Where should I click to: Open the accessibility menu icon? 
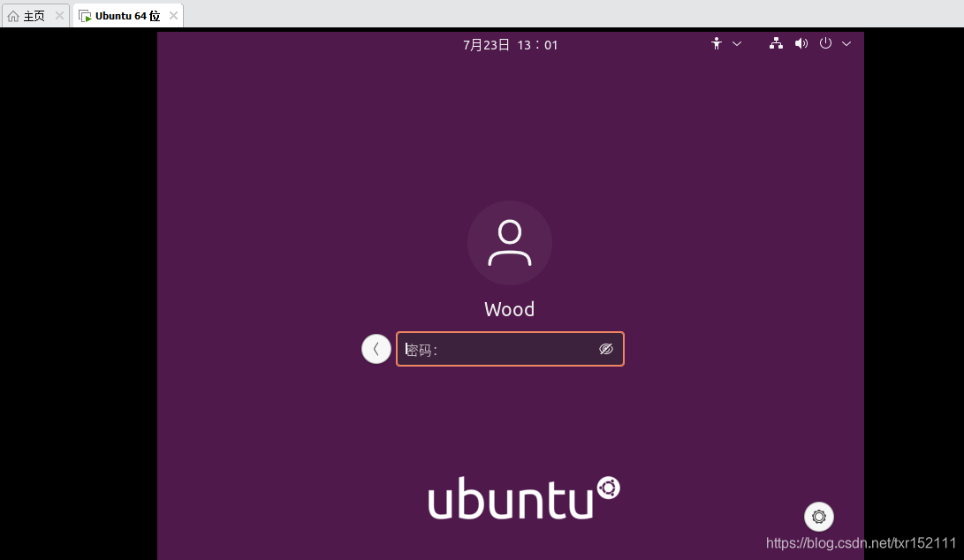pos(717,43)
